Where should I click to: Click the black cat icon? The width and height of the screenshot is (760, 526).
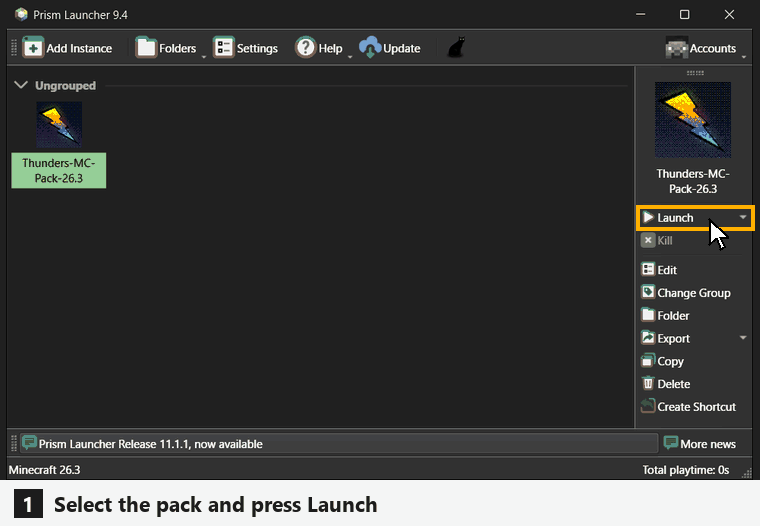tap(456, 48)
